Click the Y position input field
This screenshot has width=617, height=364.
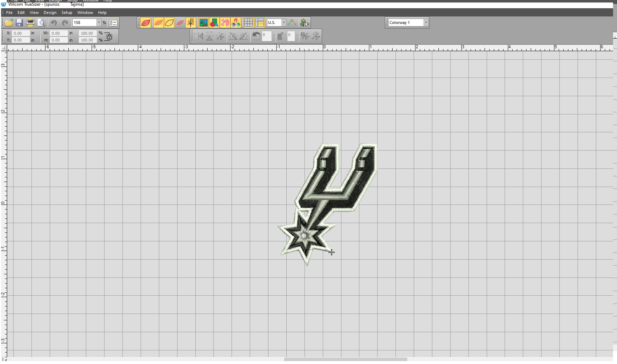point(21,40)
